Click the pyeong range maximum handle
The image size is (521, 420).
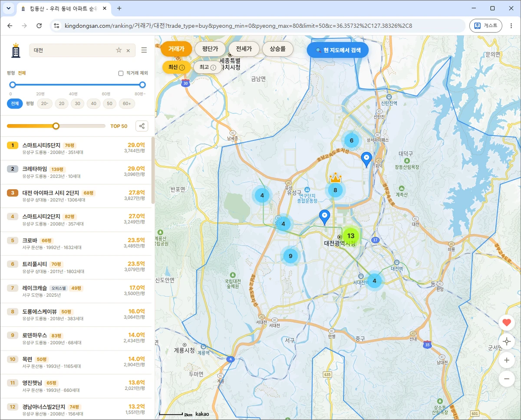click(x=142, y=85)
